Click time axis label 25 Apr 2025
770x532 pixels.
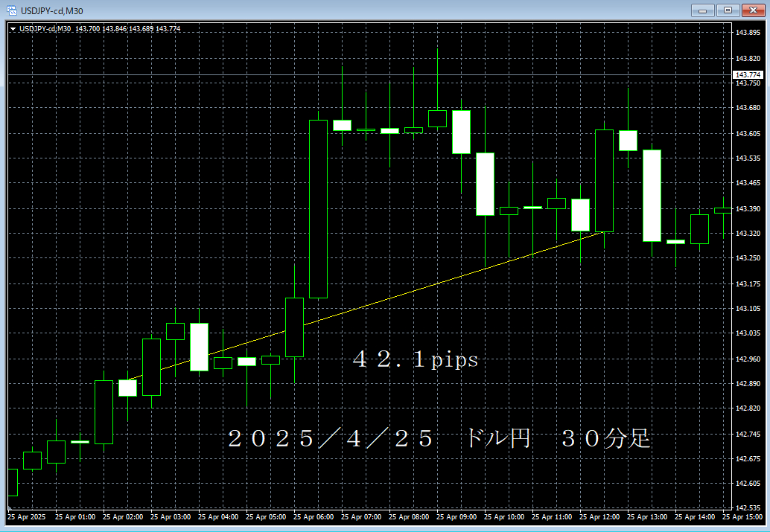coord(27,517)
